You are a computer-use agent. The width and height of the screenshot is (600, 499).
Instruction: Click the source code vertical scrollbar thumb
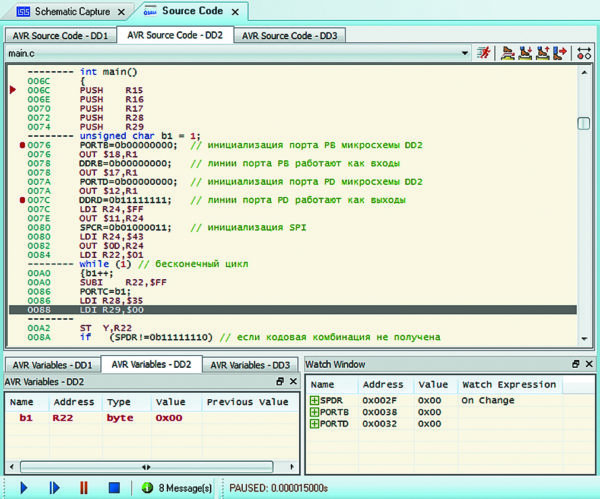pyautogui.click(x=584, y=123)
